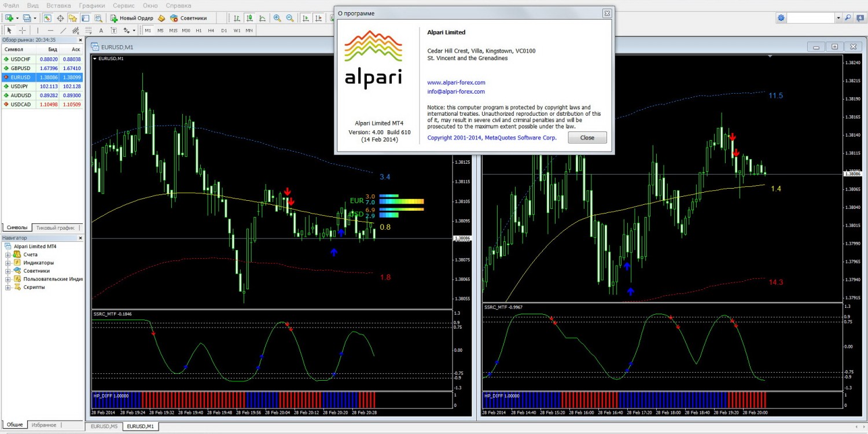Screen dimensions: 868x434
Task: Toggle the Советники auto-trading button
Action: click(x=188, y=18)
